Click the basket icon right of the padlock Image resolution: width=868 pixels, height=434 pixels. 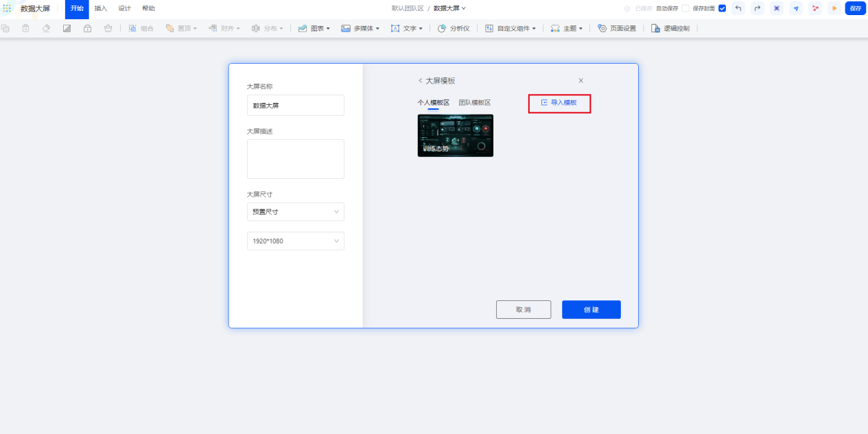[108, 29]
